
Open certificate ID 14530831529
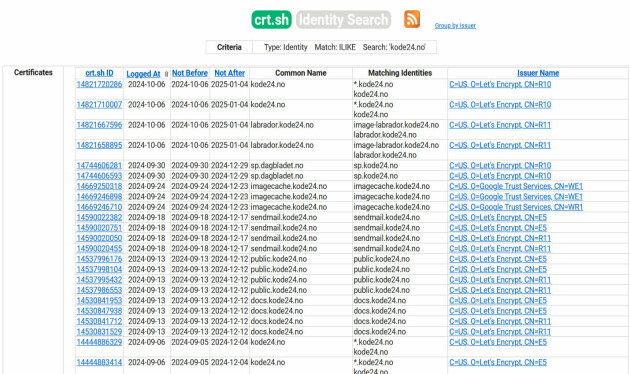coord(99,332)
